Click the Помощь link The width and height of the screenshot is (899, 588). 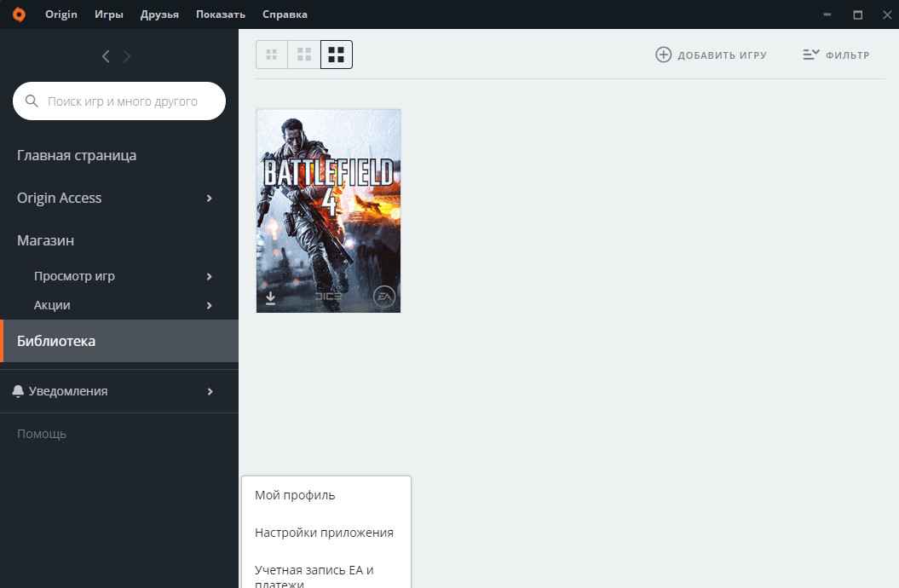click(x=42, y=434)
